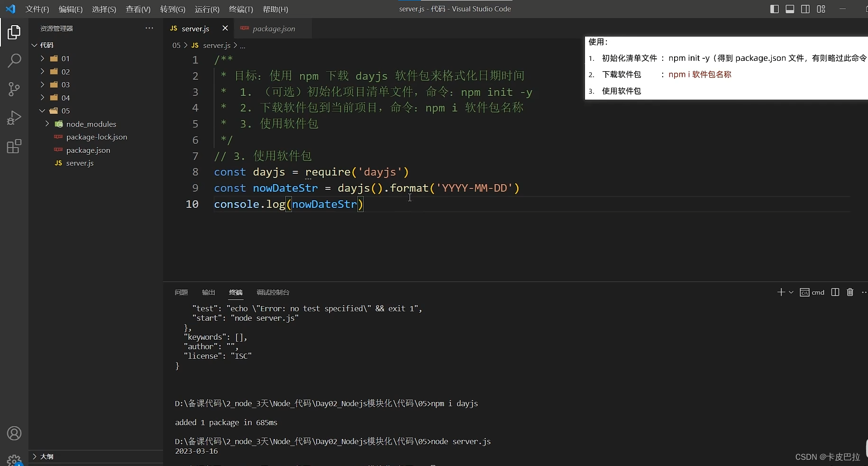
Task: Toggle primary side bar layout icon
Action: click(x=775, y=9)
